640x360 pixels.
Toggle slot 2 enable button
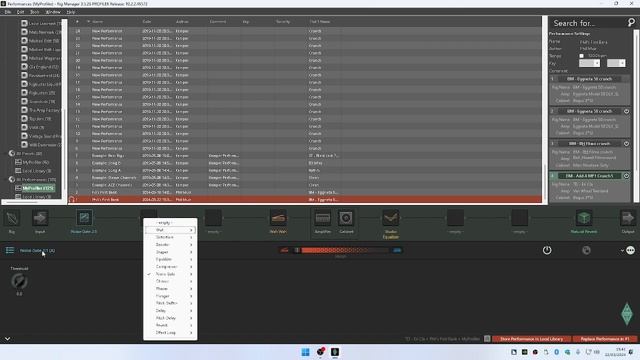(x=627, y=111)
